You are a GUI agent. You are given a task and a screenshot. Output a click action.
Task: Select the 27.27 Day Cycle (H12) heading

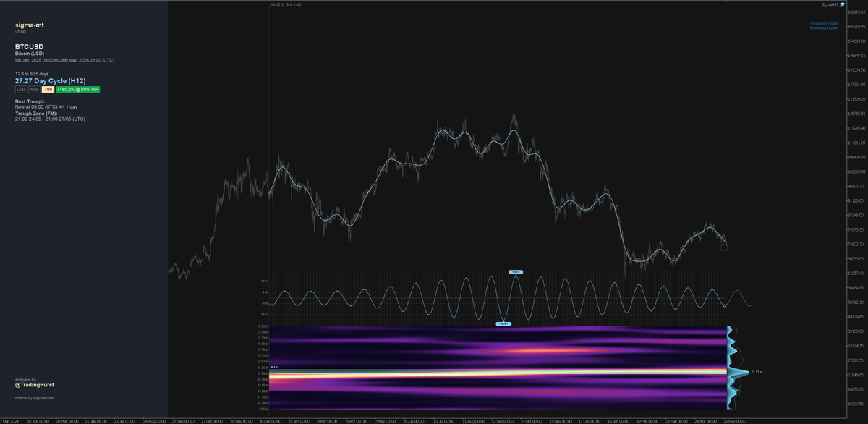click(x=51, y=81)
